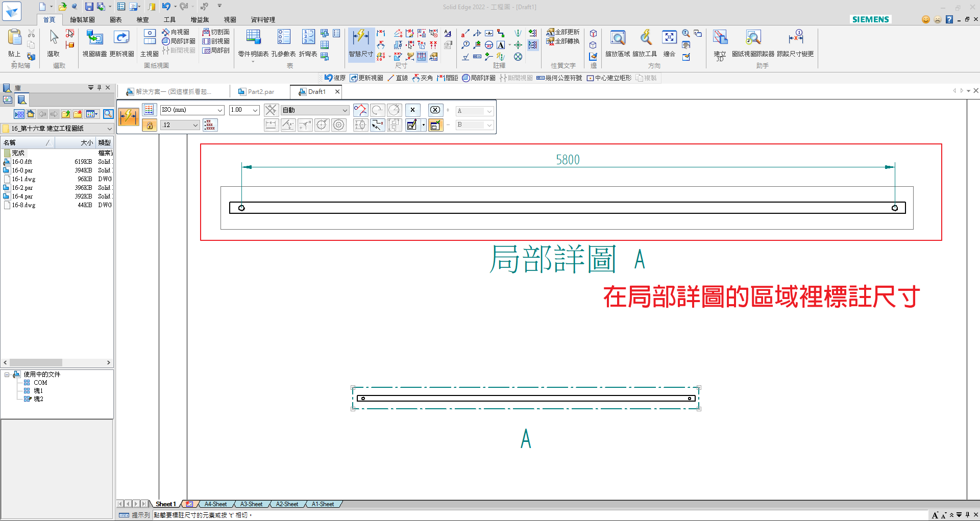Click 全部更新 Update All button
Screen dimensions: 980x521
(x=563, y=32)
